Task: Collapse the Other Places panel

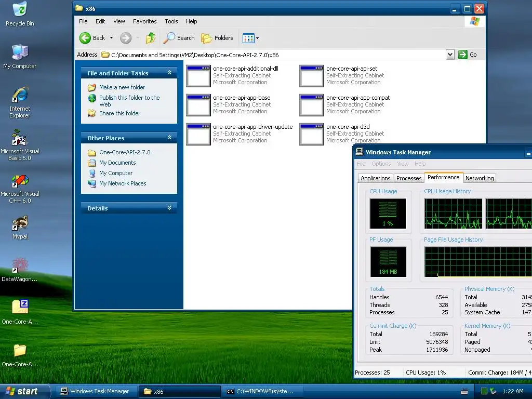Action: coord(170,138)
